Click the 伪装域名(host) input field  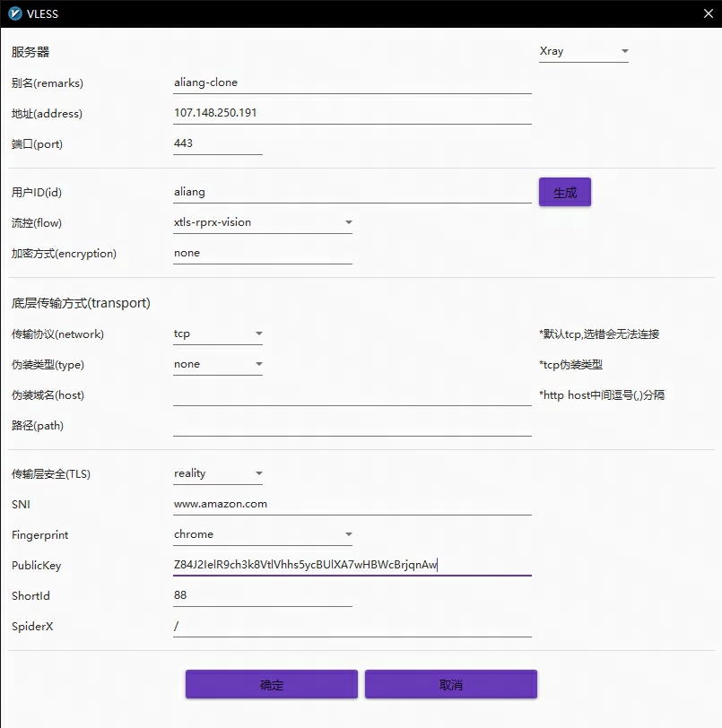point(352,394)
